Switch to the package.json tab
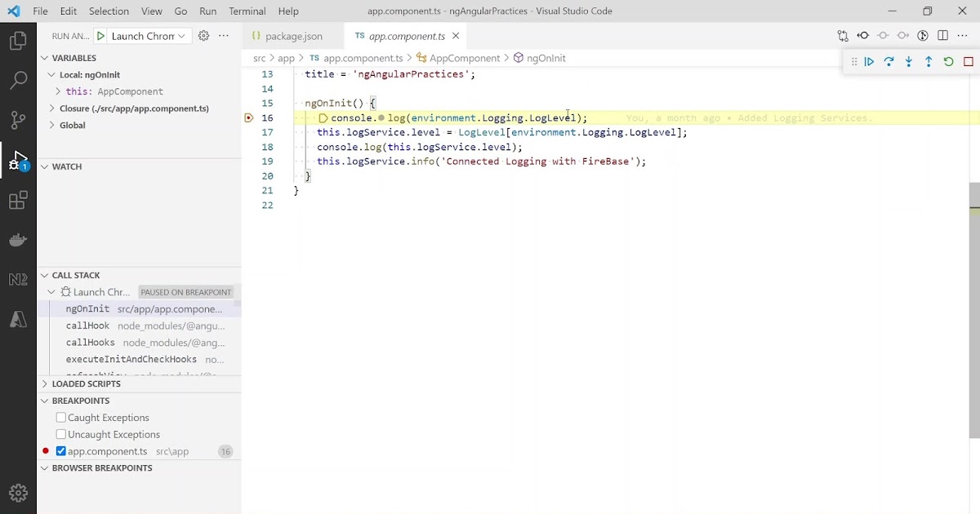This screenshot has height=514, width=980. point(294,36)
